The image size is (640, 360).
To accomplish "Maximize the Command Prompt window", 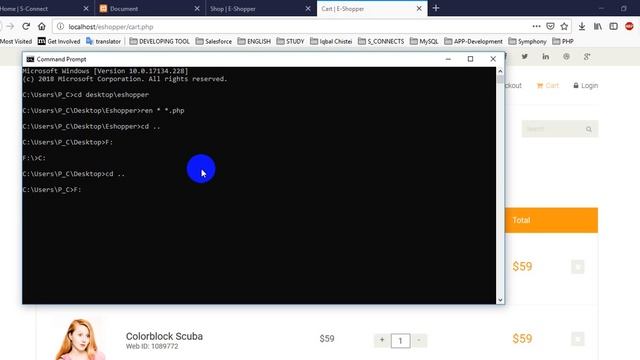I will 470,59.
